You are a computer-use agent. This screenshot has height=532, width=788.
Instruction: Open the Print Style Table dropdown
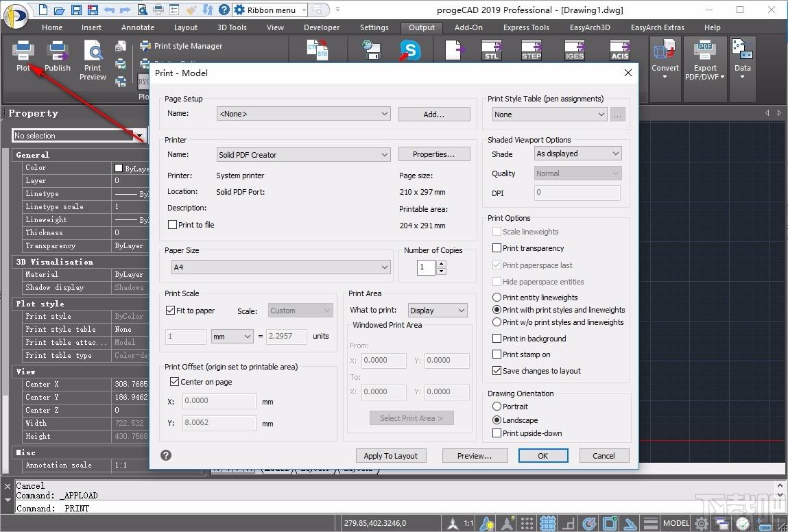point(549,114)
